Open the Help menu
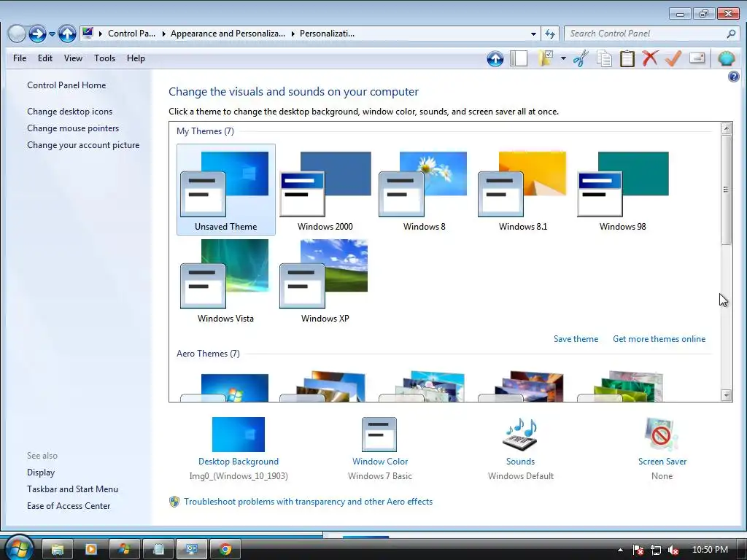The width and height of the screenshot is (747, 560). 136,58
